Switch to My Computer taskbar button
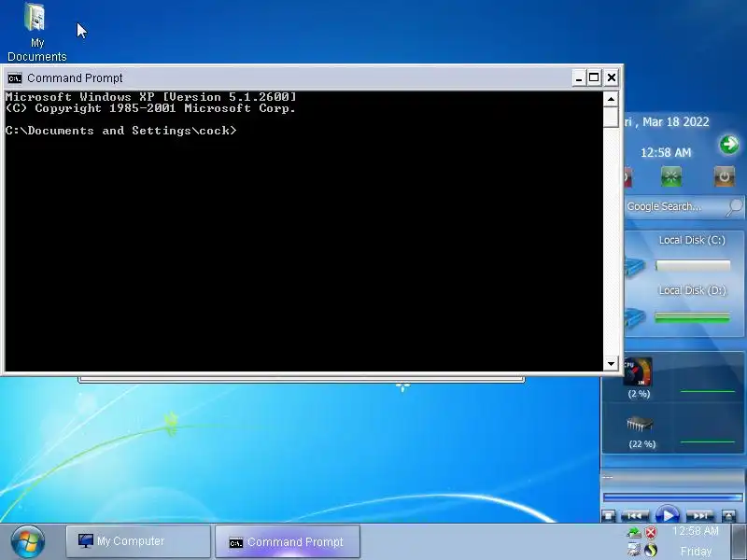The image size is (747, 560). pyautogui.click(x=138, y=541)
